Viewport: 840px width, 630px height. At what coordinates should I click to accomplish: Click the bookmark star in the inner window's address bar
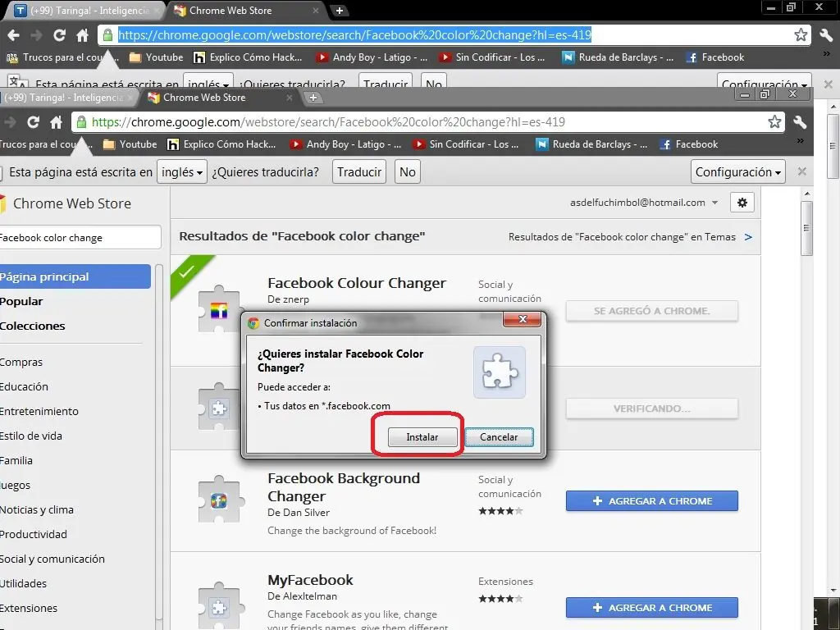click(774, 122)
